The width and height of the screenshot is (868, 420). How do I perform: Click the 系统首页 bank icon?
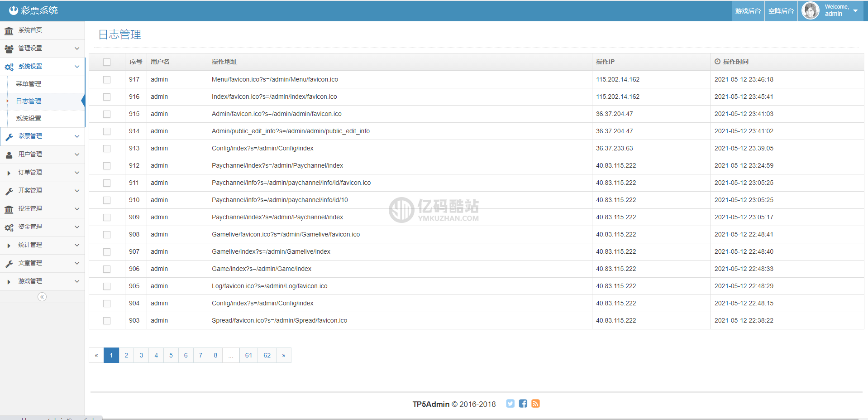(x=9, y=31)
